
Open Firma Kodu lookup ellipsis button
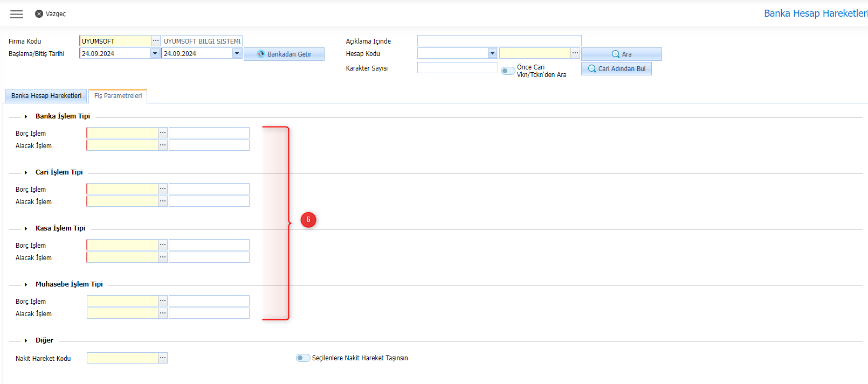(x=156, y=41)
